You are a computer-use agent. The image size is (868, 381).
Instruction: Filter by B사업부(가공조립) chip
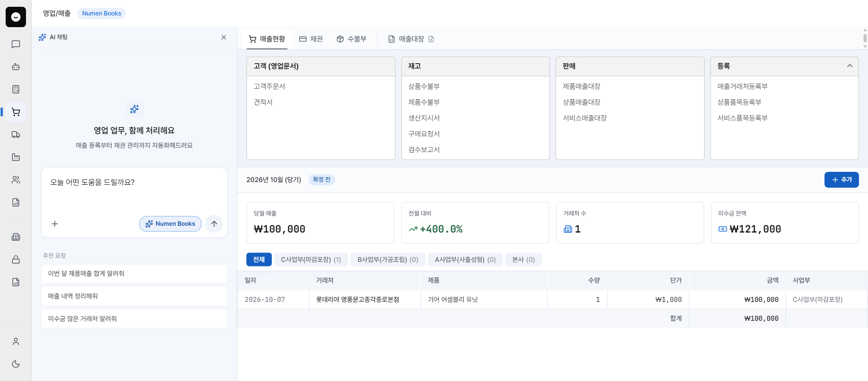[388, 260]
